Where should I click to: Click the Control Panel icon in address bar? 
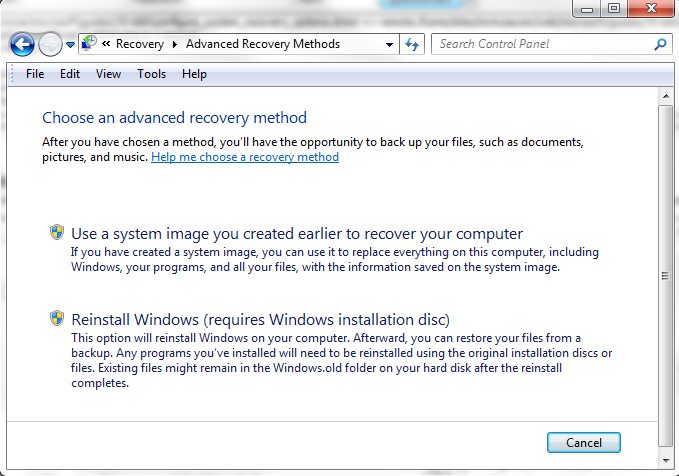tap(89, 43)
